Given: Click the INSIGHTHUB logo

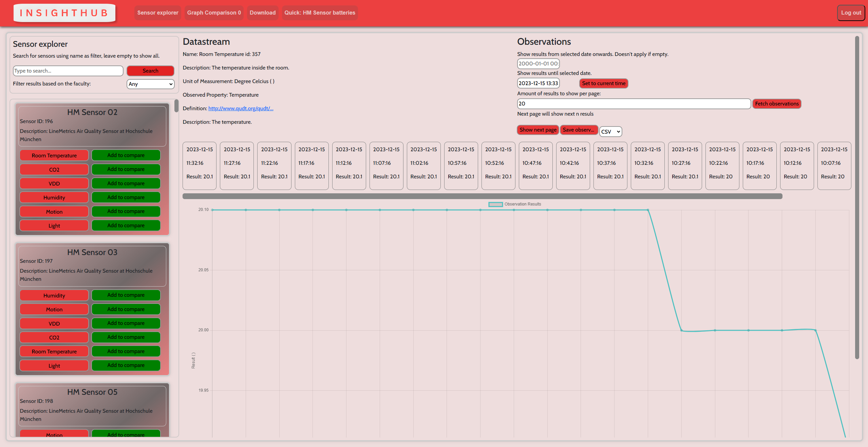Looking at the screenshot, I should (64, 13).
